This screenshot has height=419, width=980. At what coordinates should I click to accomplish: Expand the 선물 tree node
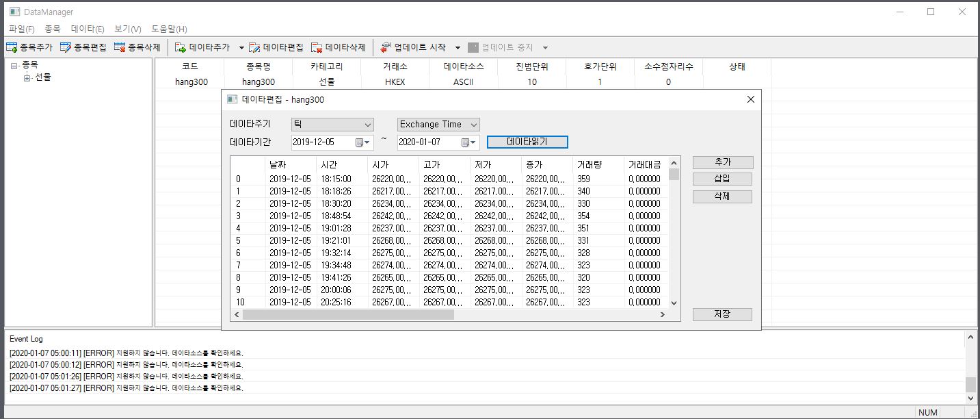pyautogui.click(x=27, y=77)
